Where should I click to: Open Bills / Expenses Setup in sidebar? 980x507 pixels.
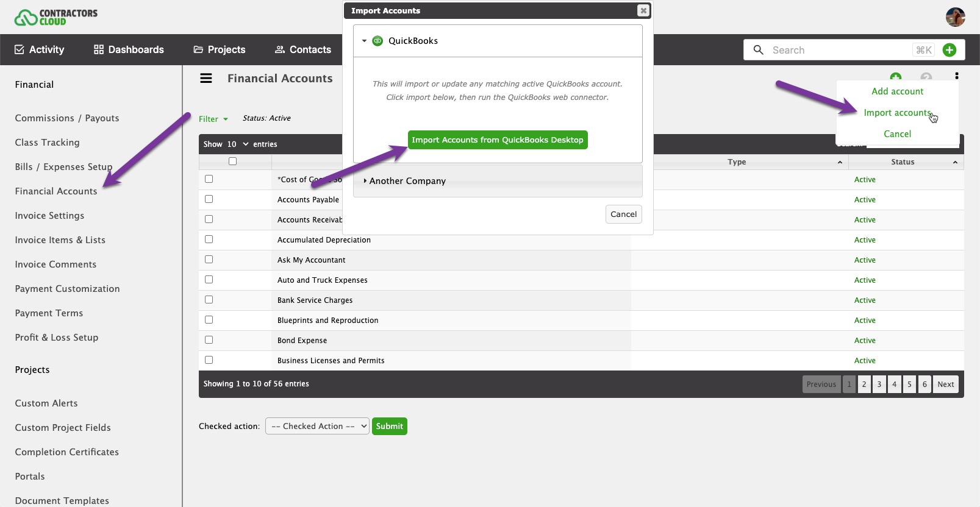click(x=63, y=167)
